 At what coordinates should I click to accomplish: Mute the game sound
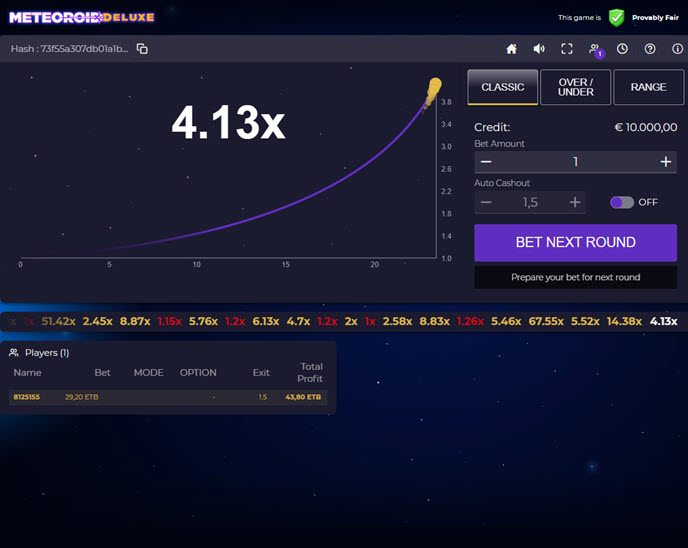[x=539, y=49]
